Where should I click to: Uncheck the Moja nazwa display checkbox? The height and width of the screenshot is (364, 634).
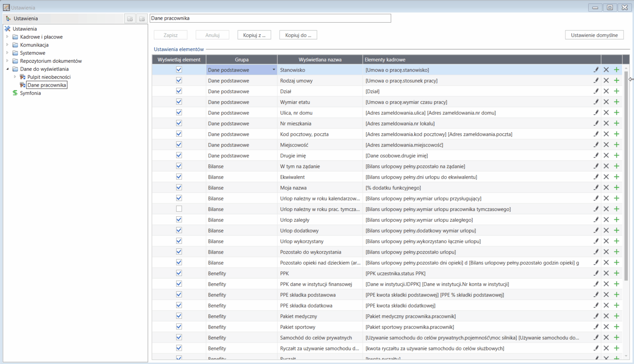click(179, 187)
